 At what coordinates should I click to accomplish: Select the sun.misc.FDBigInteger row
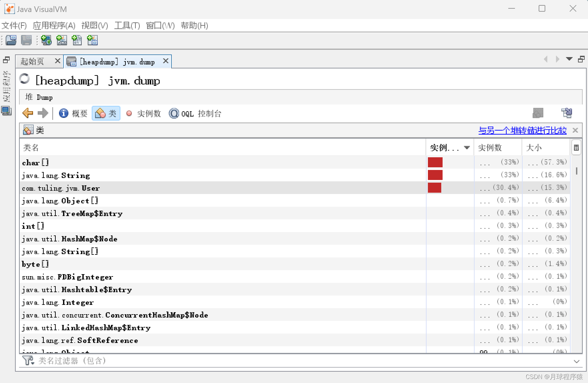click(x=295, y=276)
